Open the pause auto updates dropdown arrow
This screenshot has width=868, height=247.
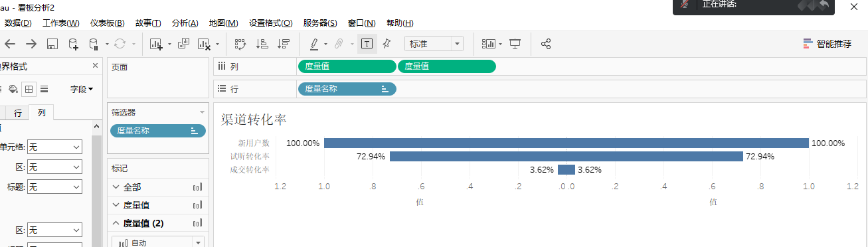click(107, 44)
